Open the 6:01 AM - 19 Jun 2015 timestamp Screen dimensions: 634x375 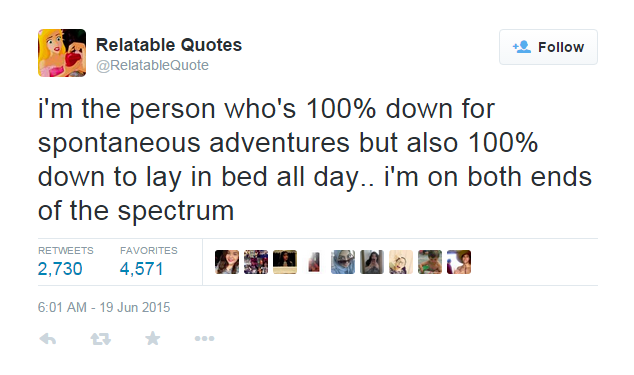(104, 307)
